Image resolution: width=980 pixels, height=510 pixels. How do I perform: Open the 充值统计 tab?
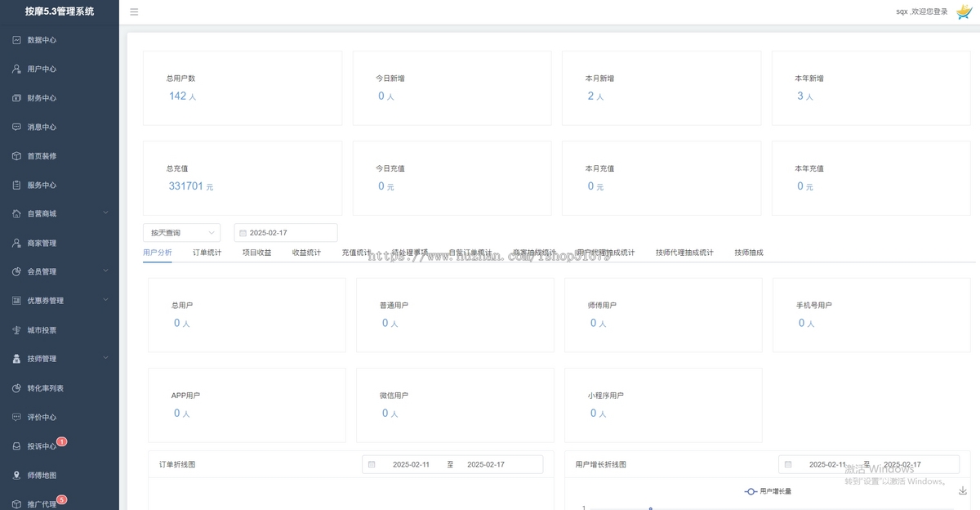pos(357,253)
